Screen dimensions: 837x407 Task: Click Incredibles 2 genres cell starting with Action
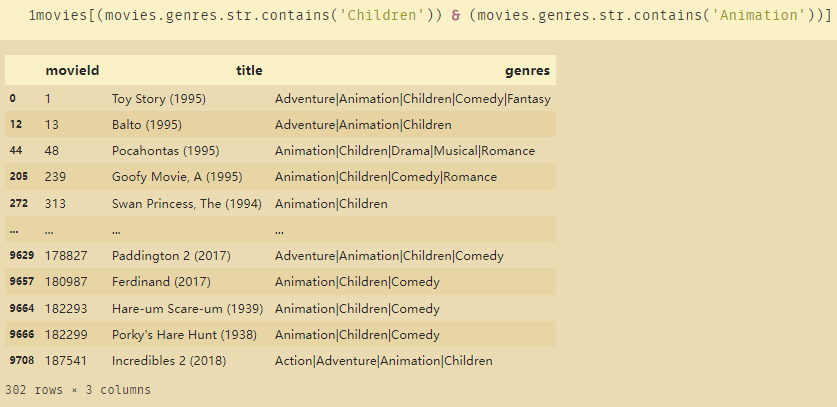pos(383,361)
